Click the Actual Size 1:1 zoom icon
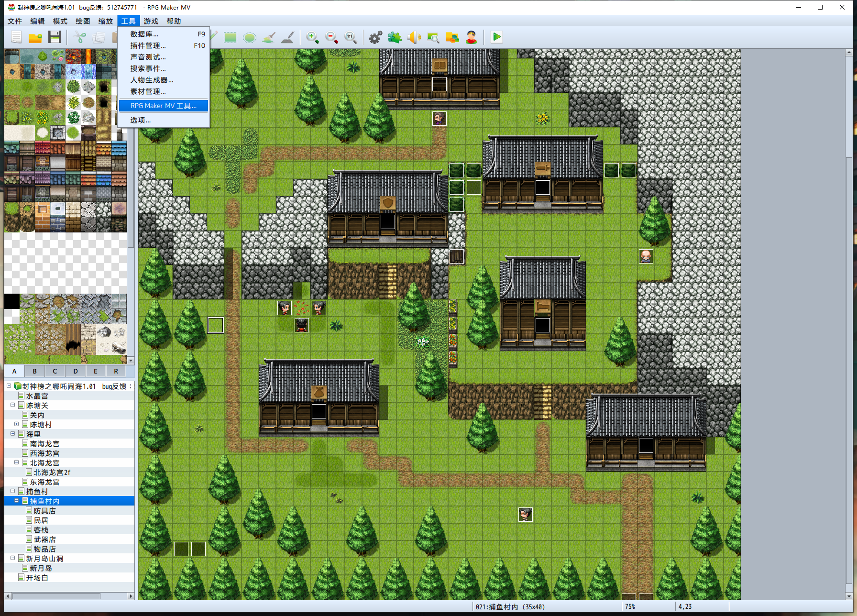Image resolution: width=857 pixels, height=616 pixels. pyautogui.click(x=351, y=37)
